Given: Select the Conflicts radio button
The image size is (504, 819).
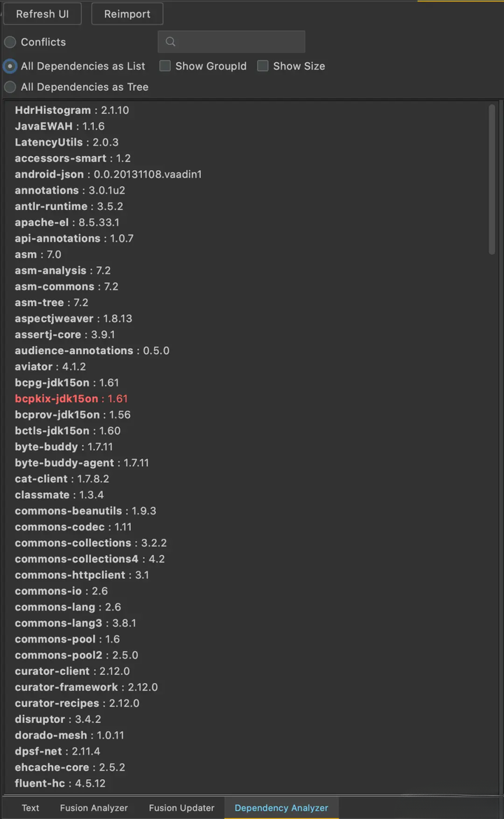Looking at the screenshot, I should click(10, 42).
